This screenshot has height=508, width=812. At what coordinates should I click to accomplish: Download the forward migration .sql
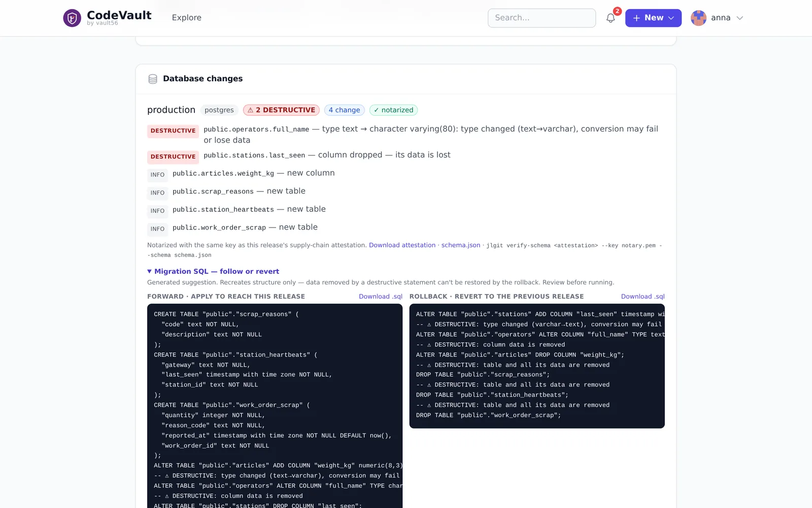click(380, 297)
